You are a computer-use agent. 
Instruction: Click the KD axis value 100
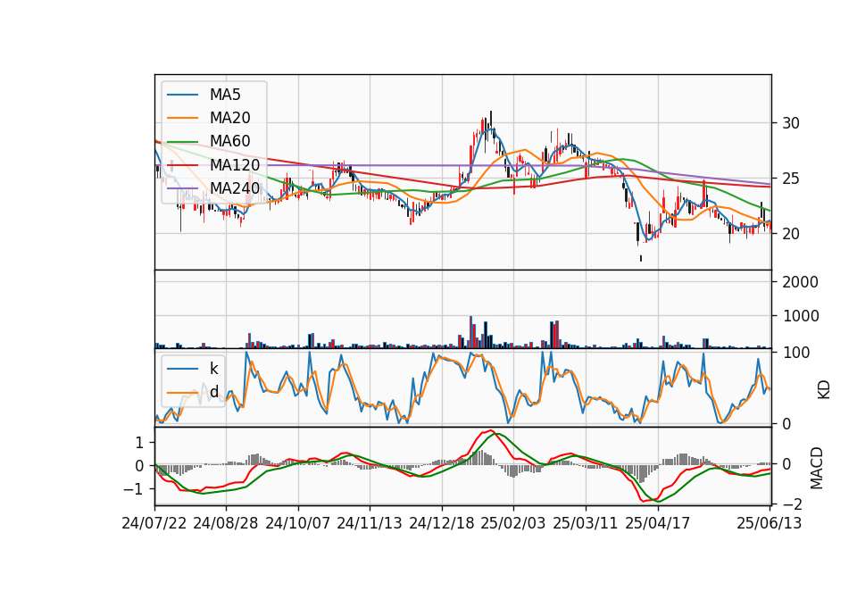(795, 353)
